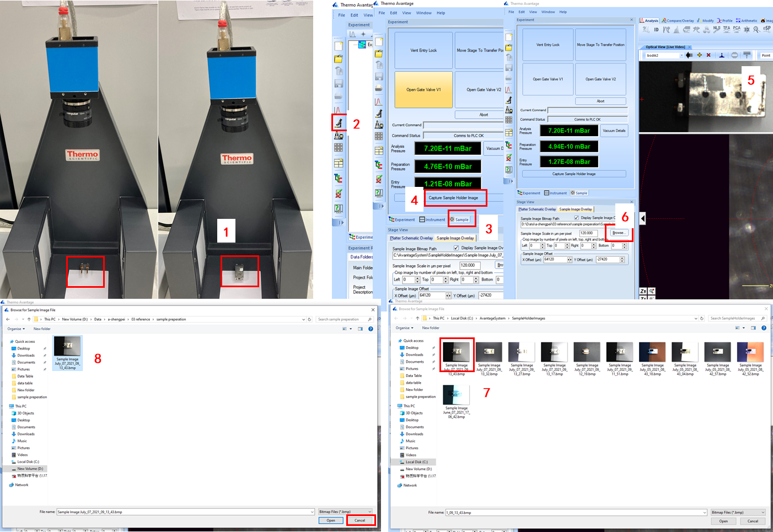The height and width of the screenshot is (532, 773).
Task: Untick Display Sample Image checkbox above the Browse button
Action: [x=577, y=218]
